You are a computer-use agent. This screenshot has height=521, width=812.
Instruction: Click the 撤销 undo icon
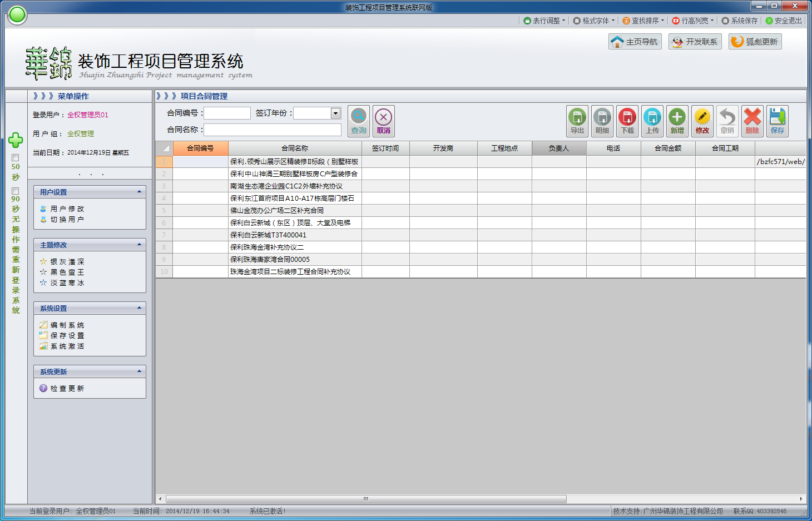pos(727,121)
